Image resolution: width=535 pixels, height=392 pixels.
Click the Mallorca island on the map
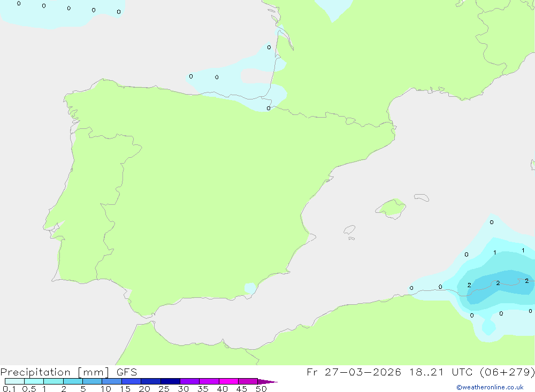391,209
